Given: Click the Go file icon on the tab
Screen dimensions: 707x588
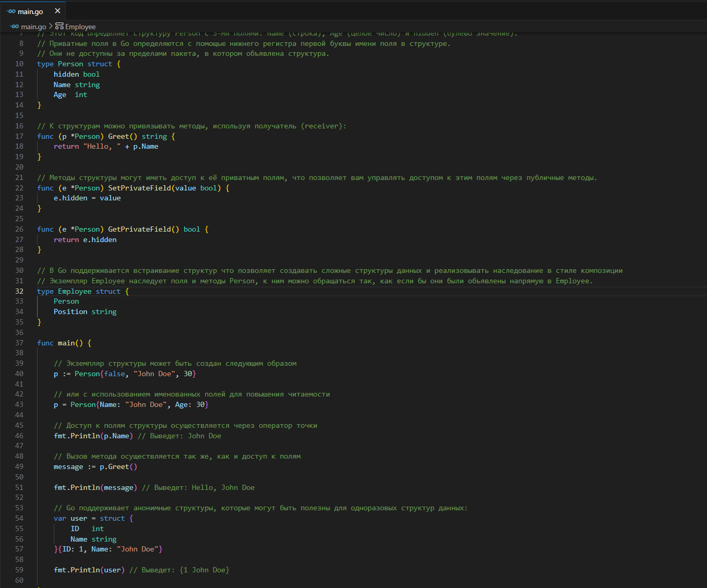Looking at the screenshot, I should (x=11, y=11).
